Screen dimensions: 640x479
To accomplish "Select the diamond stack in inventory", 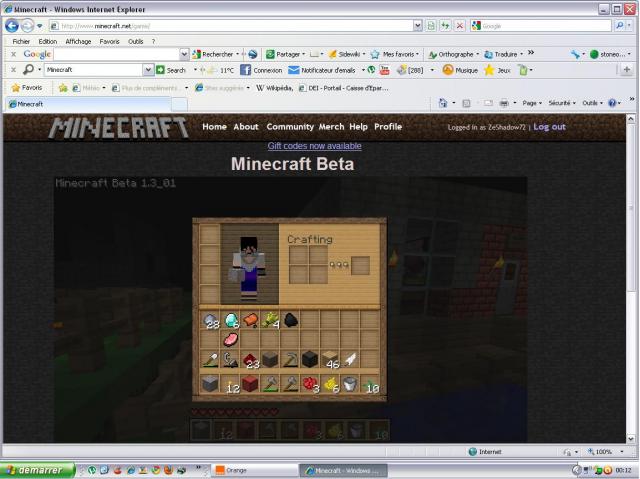I will click(x=231, y=321).
